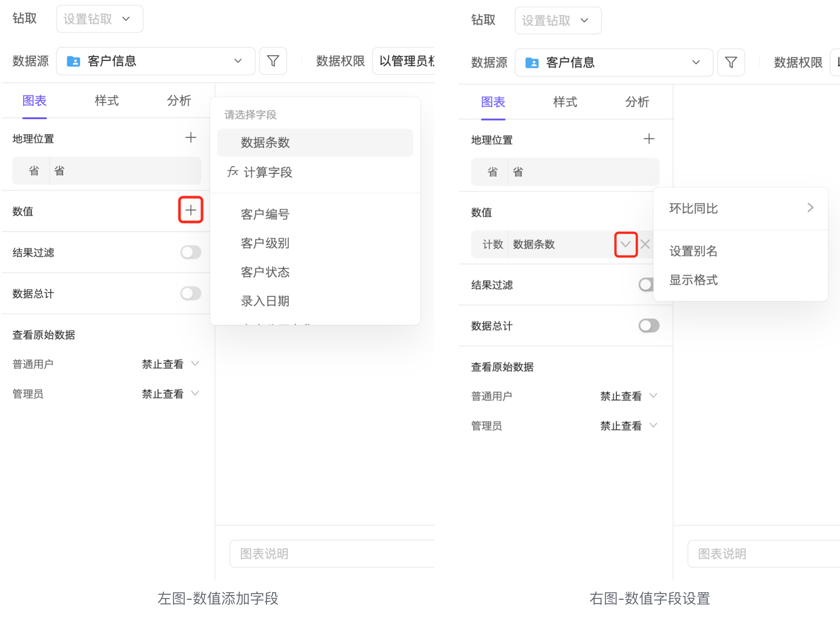840x618 pixels.
Task: Open 客户信息 data source dropdown in left panel
Action: [x=156, y=61]
